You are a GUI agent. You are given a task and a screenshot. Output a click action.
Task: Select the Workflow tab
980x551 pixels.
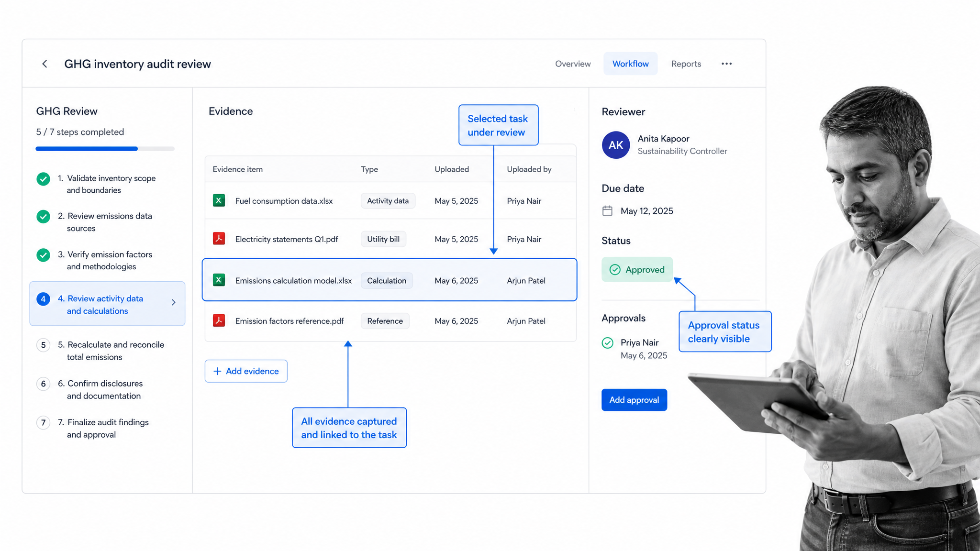pyautogui.click(x=630, y=64)
